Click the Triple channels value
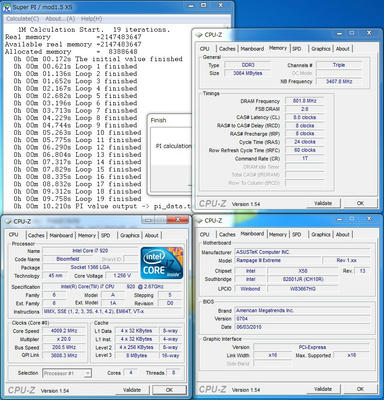Viewport: 384px width, 400px height. [x=339, y=65]
